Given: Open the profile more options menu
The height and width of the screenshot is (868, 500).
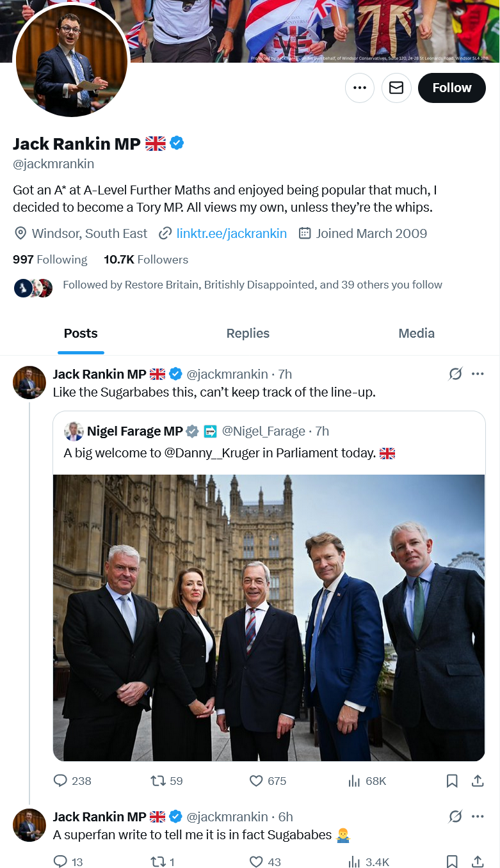Looking at the screenshot, I should (x=359, y=88).
